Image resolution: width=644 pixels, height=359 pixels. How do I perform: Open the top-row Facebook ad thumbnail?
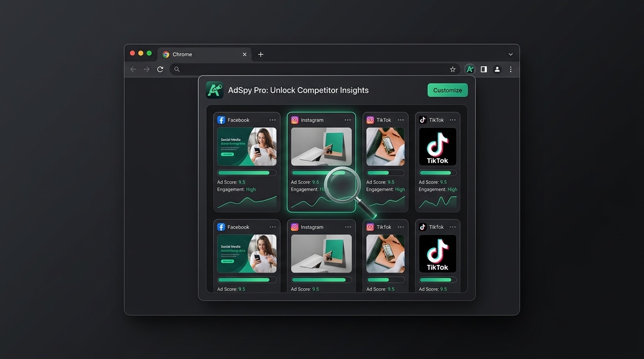pyautogui.click(x=247, y=147)
